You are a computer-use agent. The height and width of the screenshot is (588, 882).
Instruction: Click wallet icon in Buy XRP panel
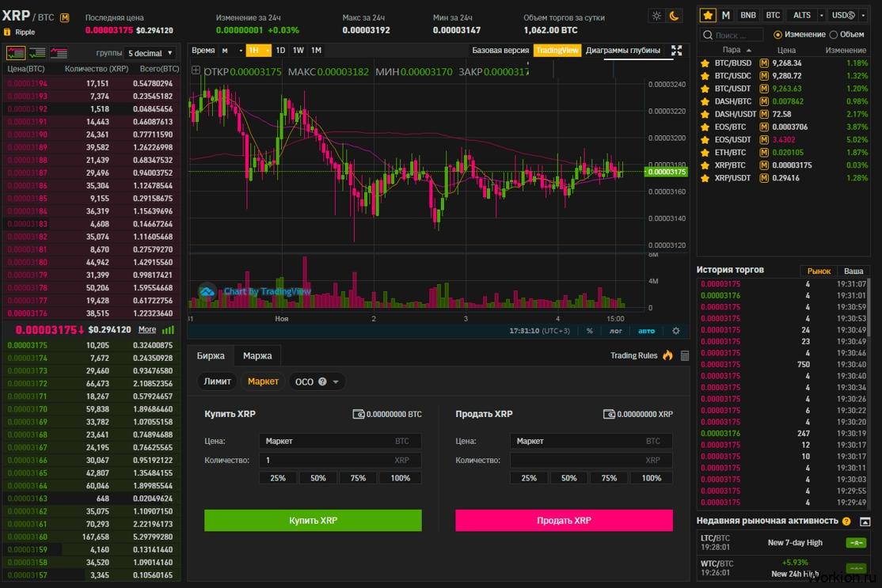(x=359, y=415)
